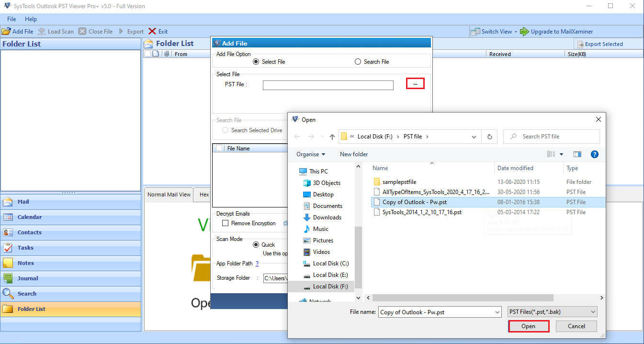This screenshot has width=644, height=344.
Task: Open the Help menu
Action: 31,19
